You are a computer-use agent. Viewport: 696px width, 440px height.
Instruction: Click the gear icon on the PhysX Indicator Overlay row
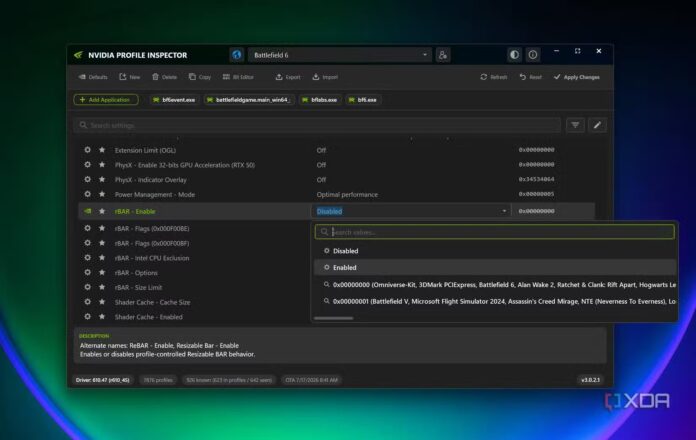click(x=87, y=179)
